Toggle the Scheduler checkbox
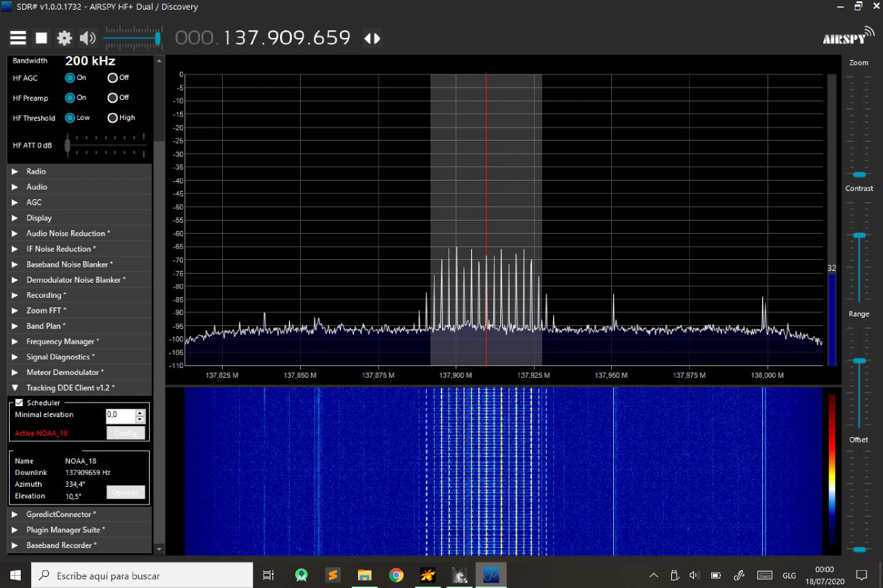The image size is (883, 588). point(19,403)
